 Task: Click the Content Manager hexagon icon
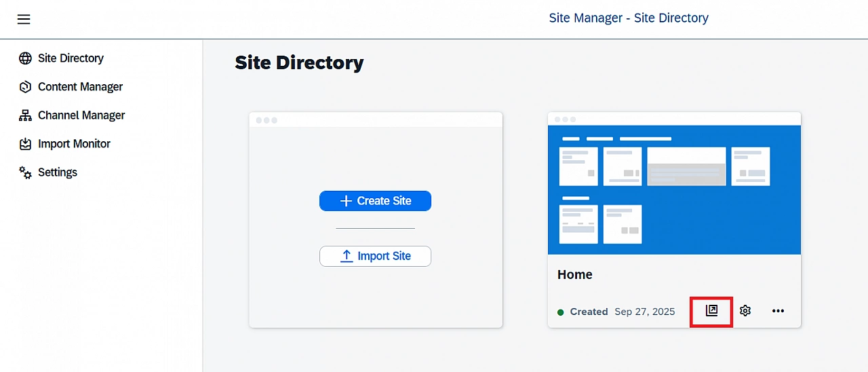[x=25, y=87]
